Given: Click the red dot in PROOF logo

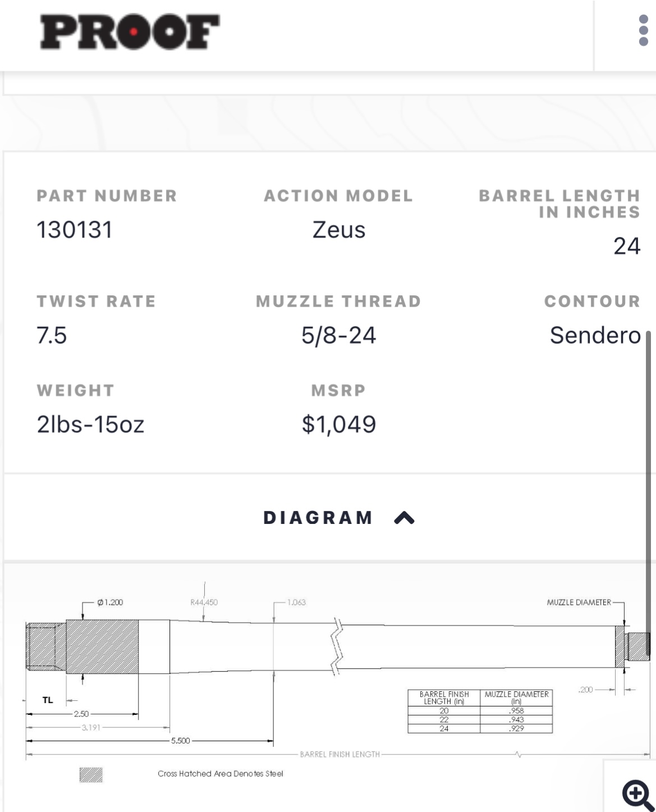Looking at the screenshot, I should tap(133, 31).
